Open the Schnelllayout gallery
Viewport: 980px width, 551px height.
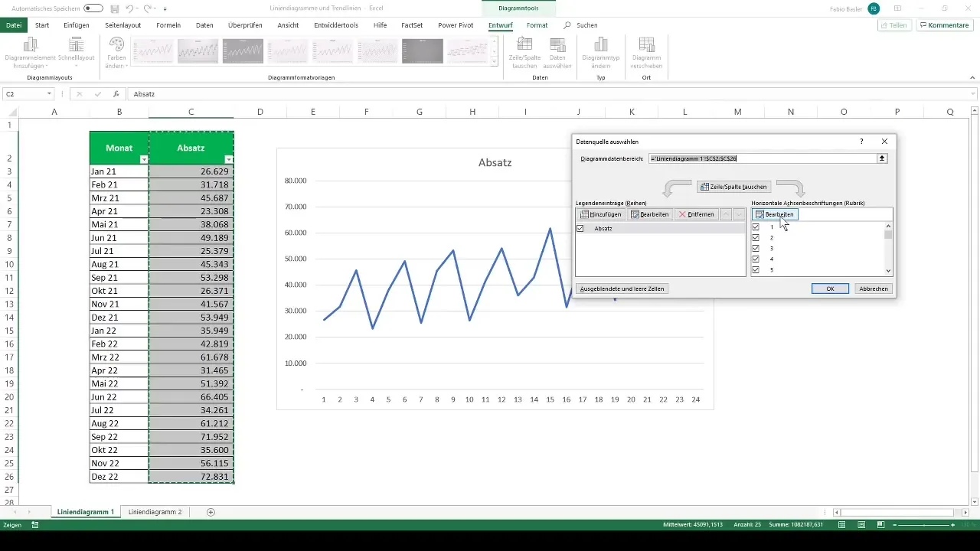[77, 53]
